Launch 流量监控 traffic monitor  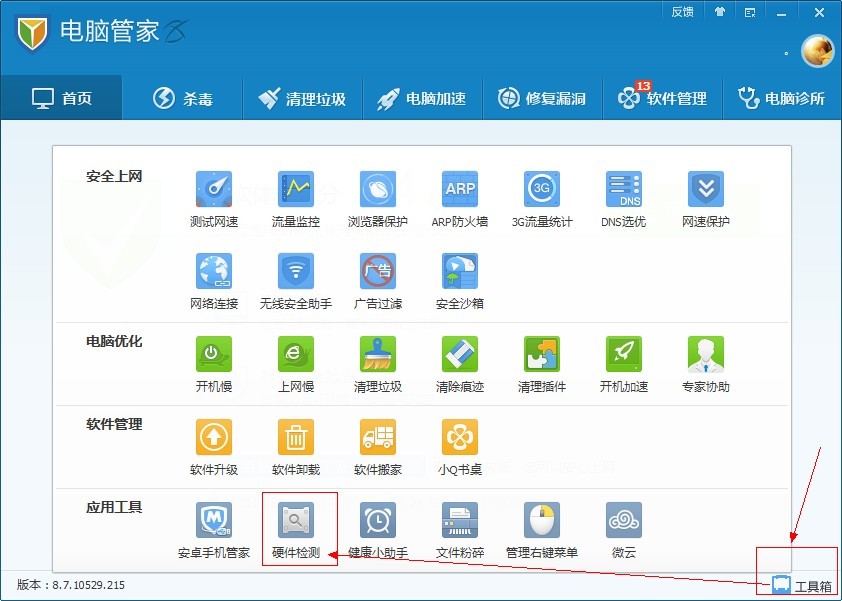[x=296, y=199]
